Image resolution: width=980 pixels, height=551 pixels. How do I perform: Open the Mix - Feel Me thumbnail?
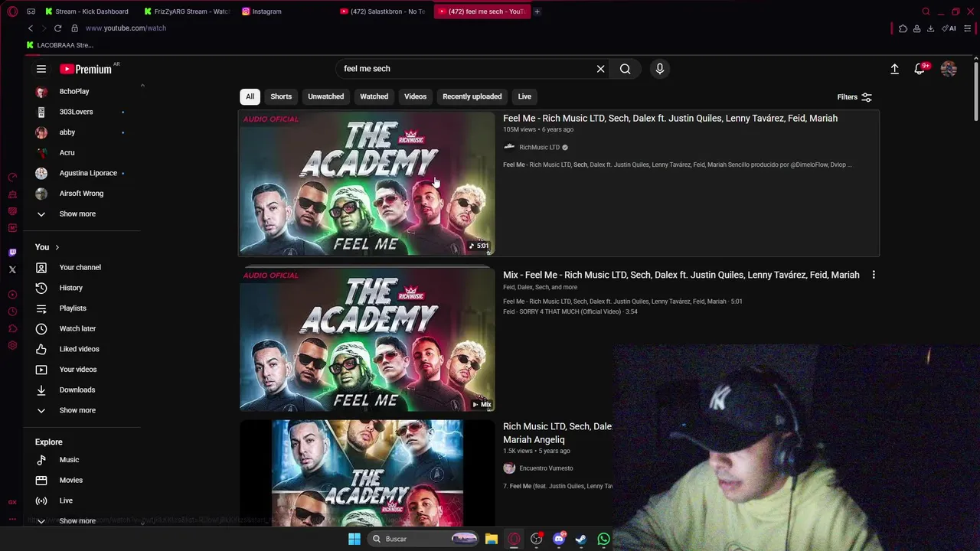(x=367, y=340)
